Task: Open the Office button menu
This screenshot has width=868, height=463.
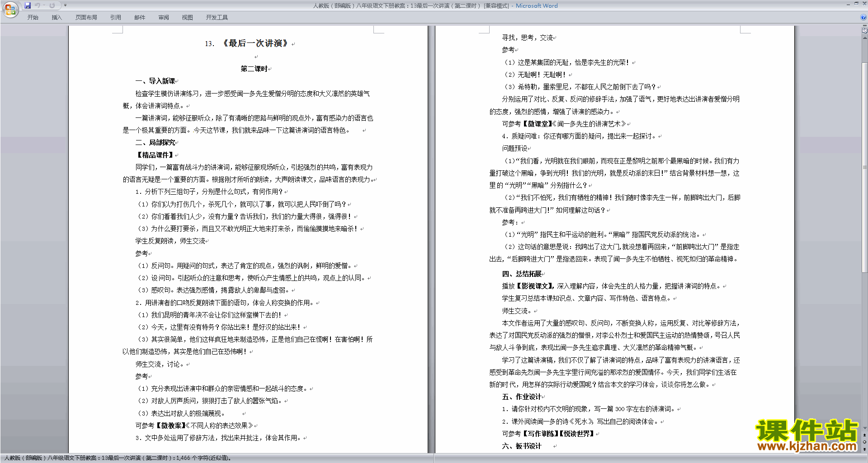Action: tap(10, 9)
